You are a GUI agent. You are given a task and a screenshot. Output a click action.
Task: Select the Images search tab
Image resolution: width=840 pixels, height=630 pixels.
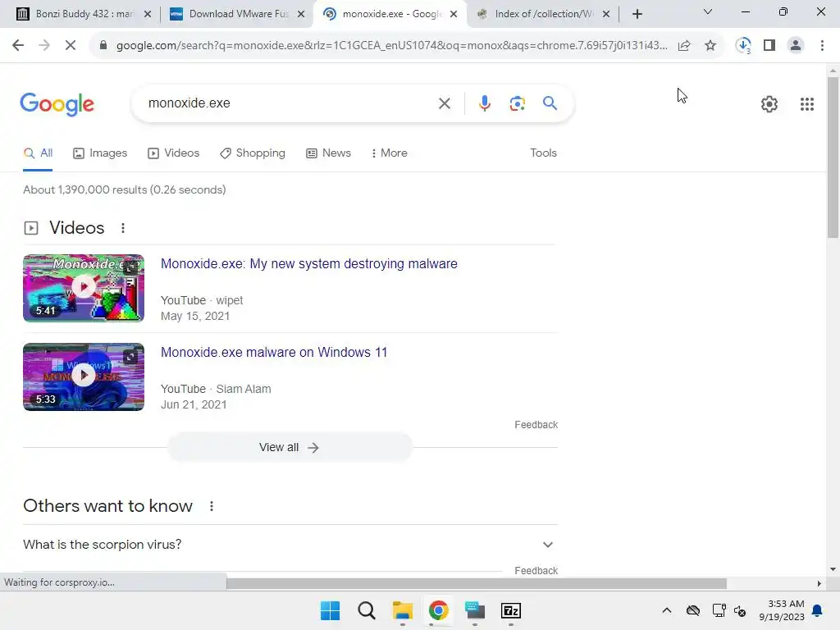pos(100,153)
